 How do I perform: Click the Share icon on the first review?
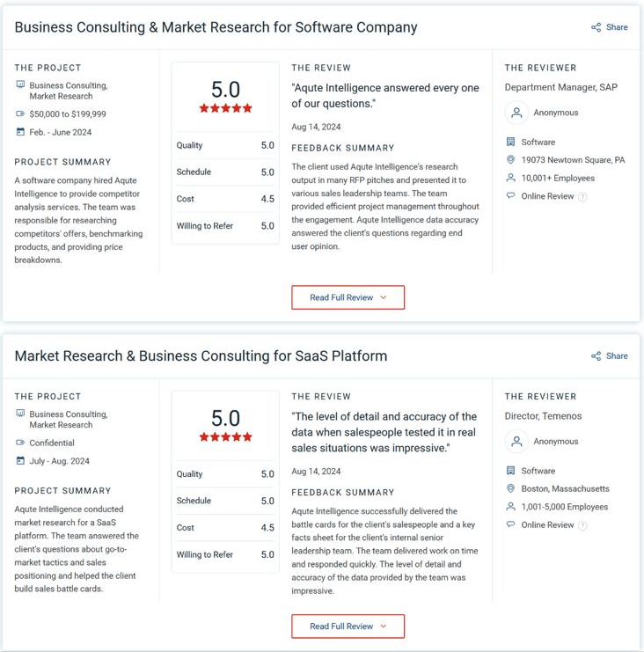coord(596,27)
